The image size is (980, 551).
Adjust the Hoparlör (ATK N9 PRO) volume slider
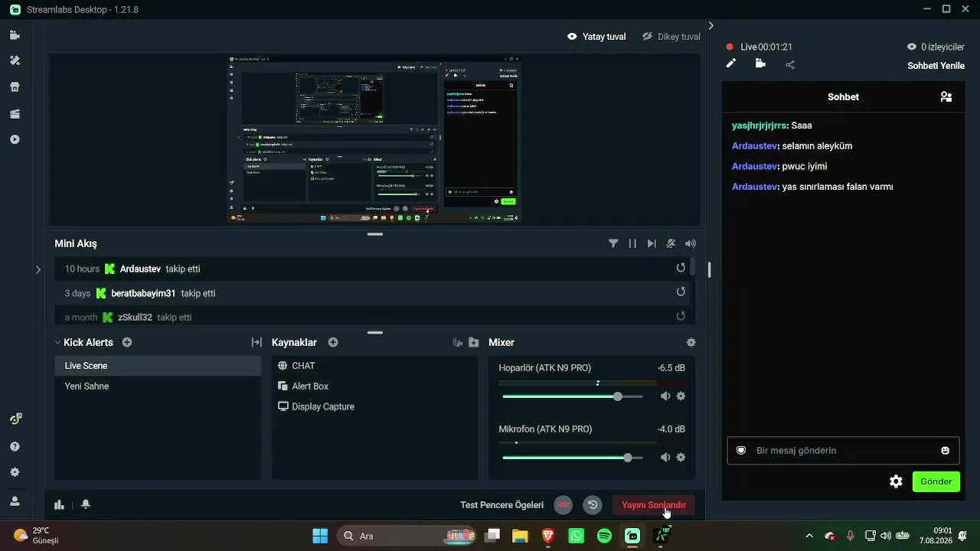(x=573, y=396)
